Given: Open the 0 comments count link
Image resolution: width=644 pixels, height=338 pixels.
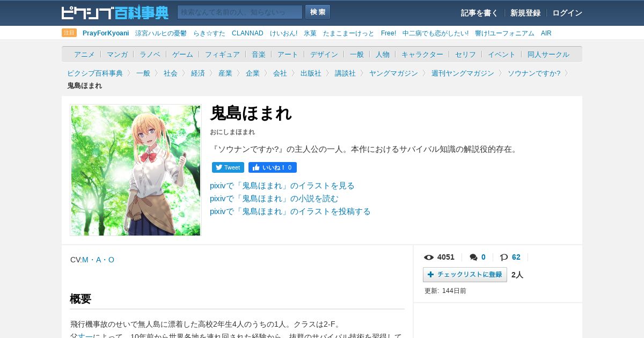Looking at the screenshot, I should pyautogui.click(x=484, y=257).
